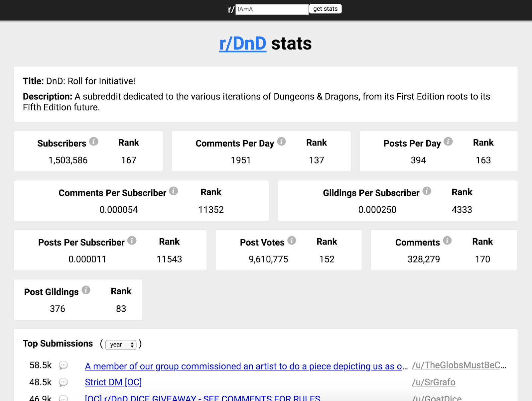The height and width of the screenshot is (401, 532).
Task: Click the Post Gildings info icon
Action: [86, 290]
